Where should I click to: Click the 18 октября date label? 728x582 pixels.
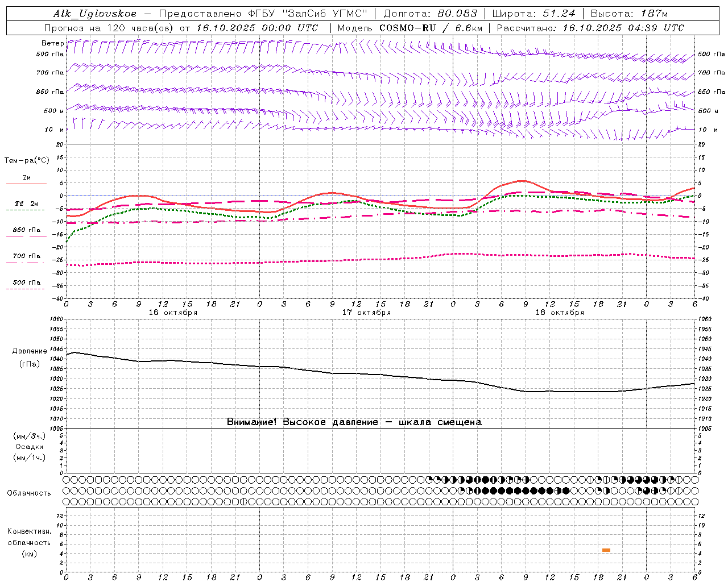(x=560, y=313)
